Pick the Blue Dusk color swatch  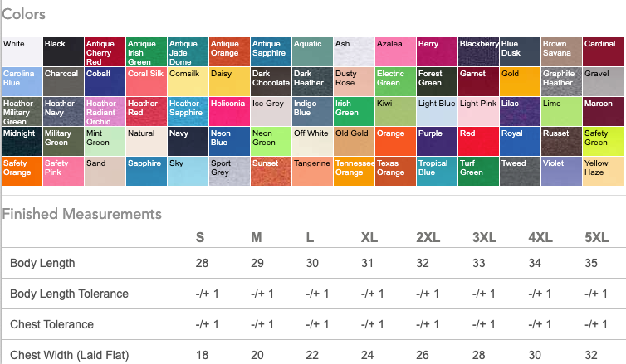point(520,51)
